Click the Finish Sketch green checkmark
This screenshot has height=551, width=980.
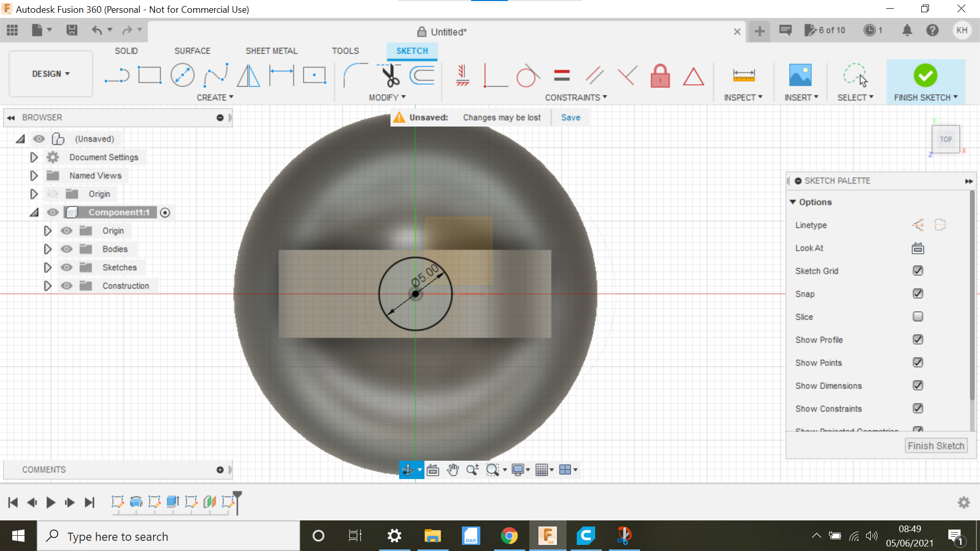click(925, 76)
